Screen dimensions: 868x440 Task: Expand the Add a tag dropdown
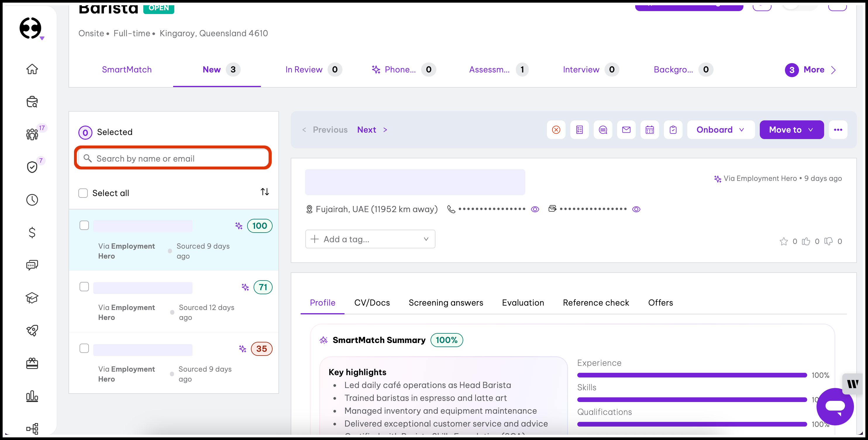[370, 239]
